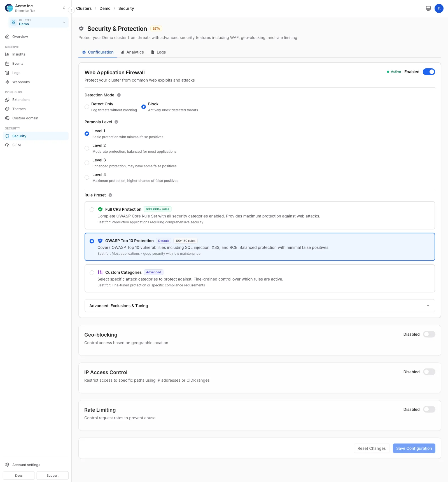448x482 pixels.
Task: Expand Advanced: Exclusions & Tuning section
Action: pos(260,306)
